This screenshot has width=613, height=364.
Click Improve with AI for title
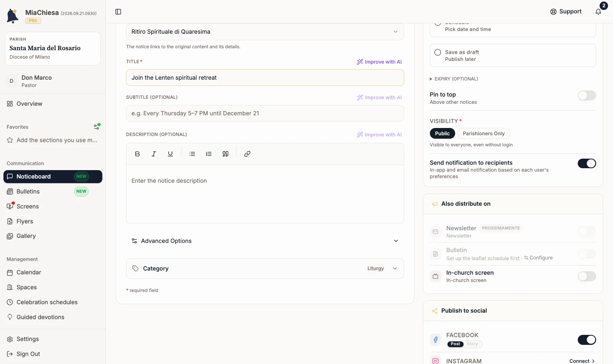click(x=379, y=62)
